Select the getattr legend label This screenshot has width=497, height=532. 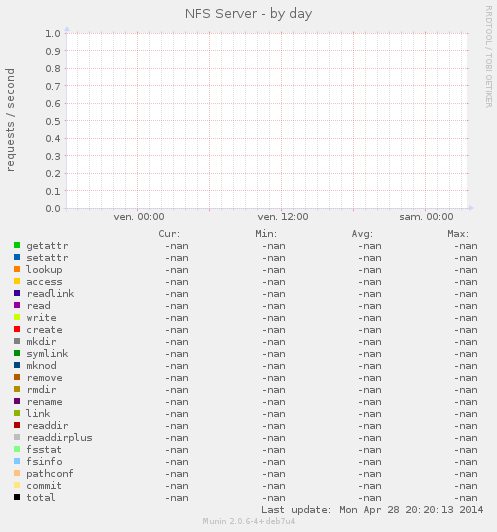point(47,246)
